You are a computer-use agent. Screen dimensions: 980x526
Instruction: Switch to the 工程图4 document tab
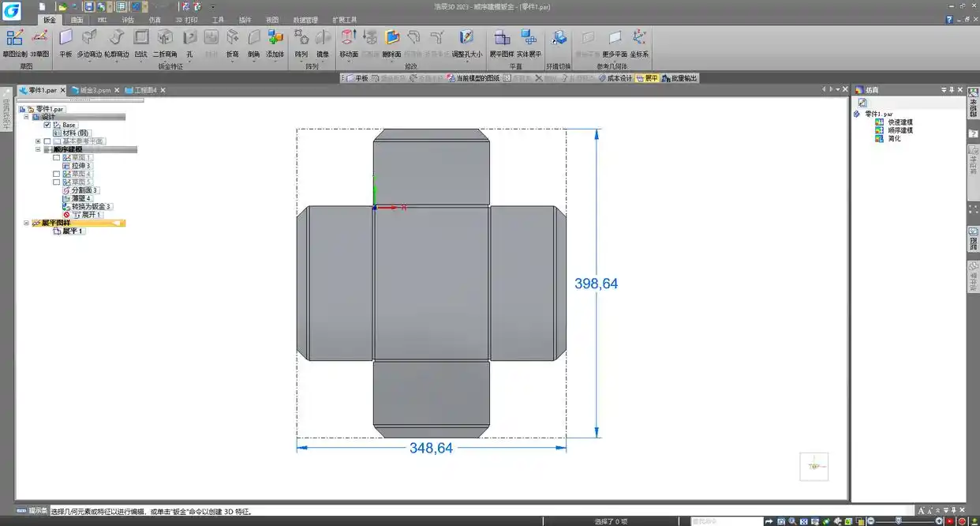[x=145, y=90]
